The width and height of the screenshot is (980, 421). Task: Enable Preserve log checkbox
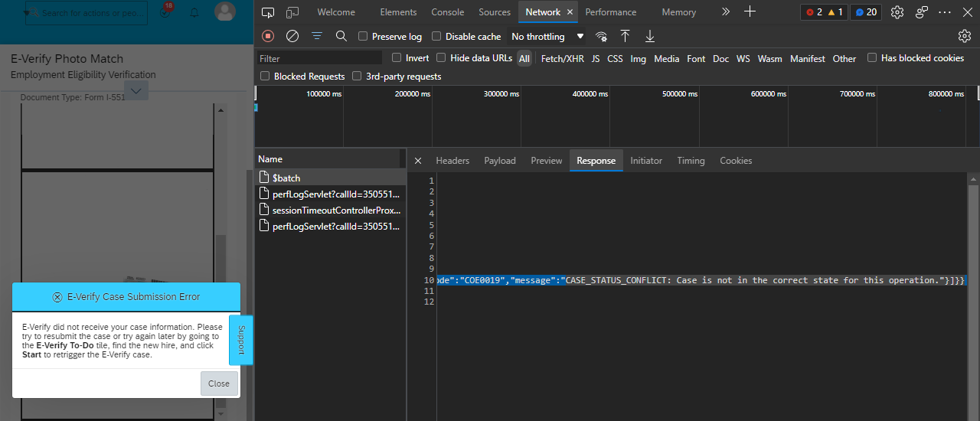tap(364, 37)
